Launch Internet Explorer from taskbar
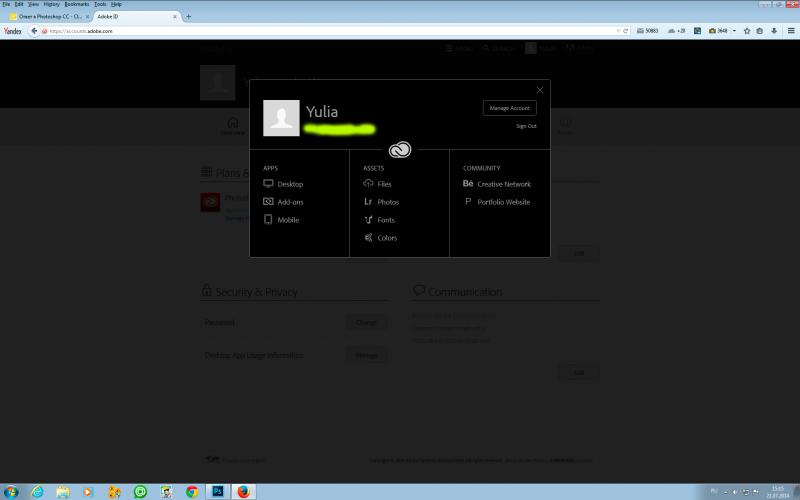The height and width of the screenshot is (500, 800). [x=37, y=492]
